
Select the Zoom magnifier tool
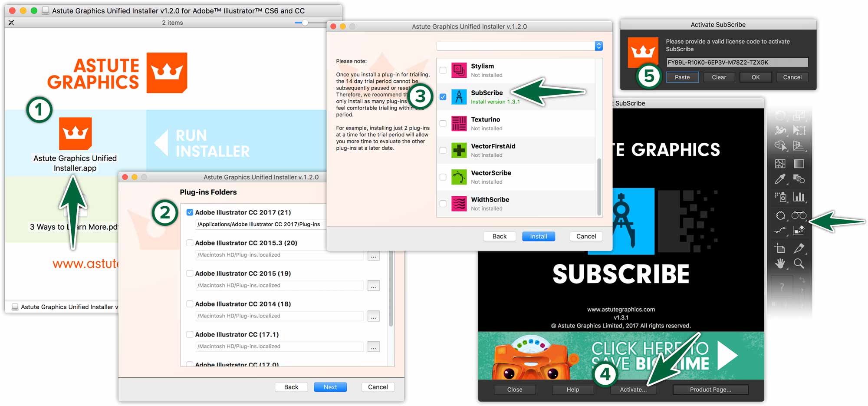pyautogui.click(x=799, y=264)
